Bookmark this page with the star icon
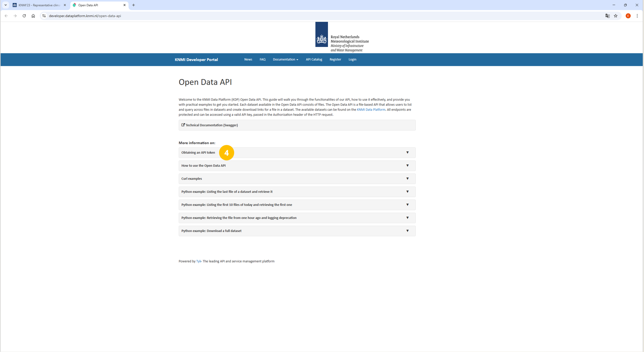 coord(616,15)
